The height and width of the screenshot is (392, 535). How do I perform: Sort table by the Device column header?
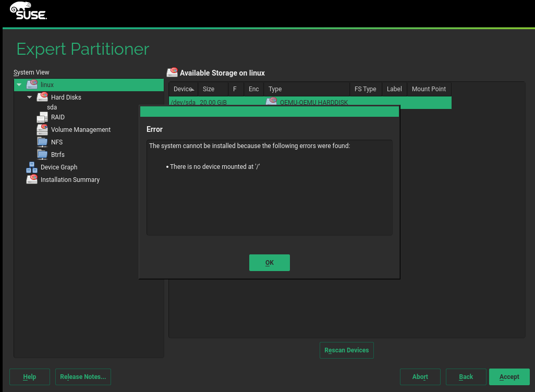184,89
